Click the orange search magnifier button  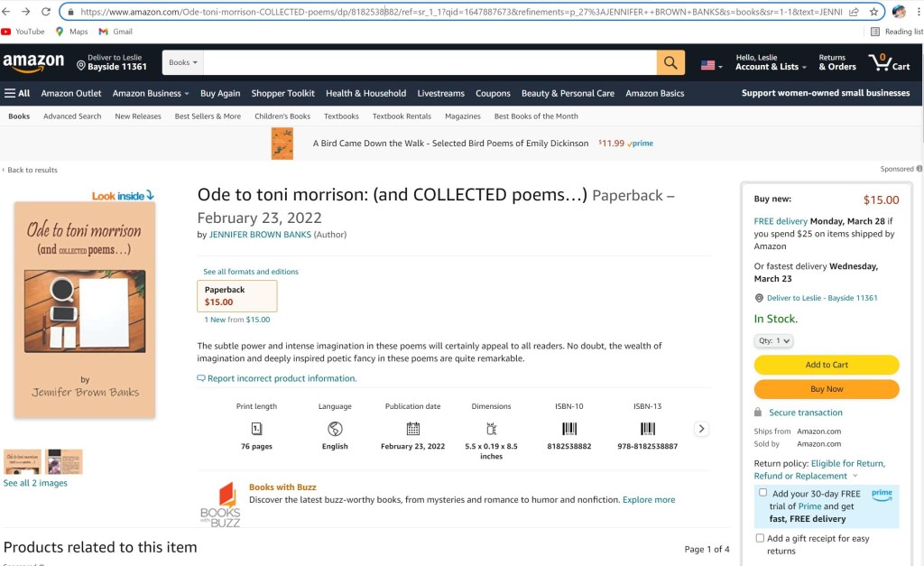point(670,62)
